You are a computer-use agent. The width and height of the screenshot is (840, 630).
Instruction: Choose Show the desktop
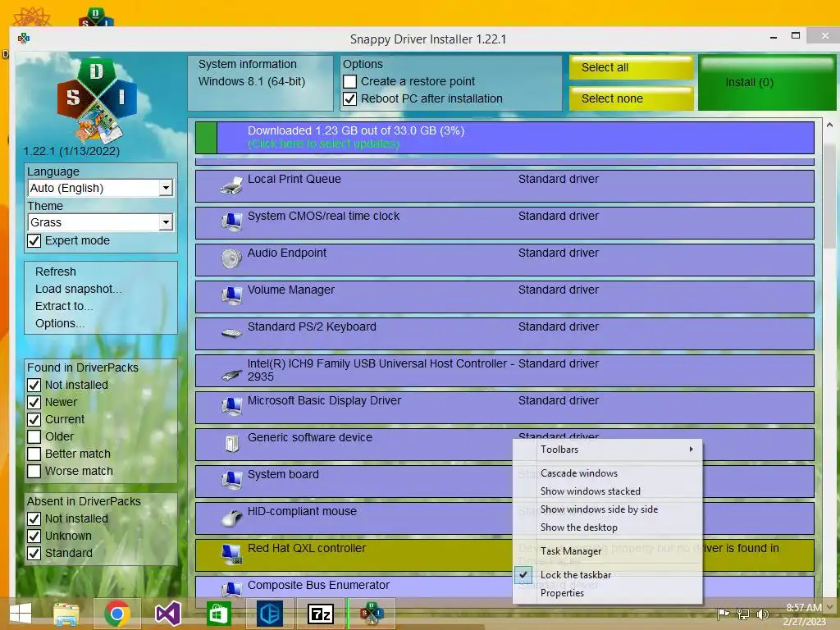(608, 527)
